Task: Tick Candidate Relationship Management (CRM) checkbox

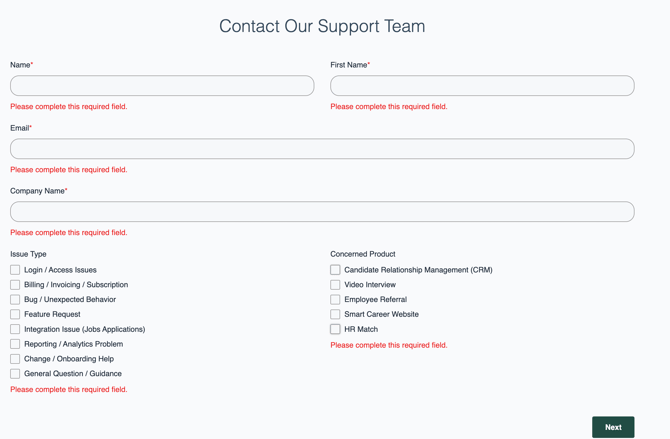Action: pyautogui.click(x=335, y=270)
